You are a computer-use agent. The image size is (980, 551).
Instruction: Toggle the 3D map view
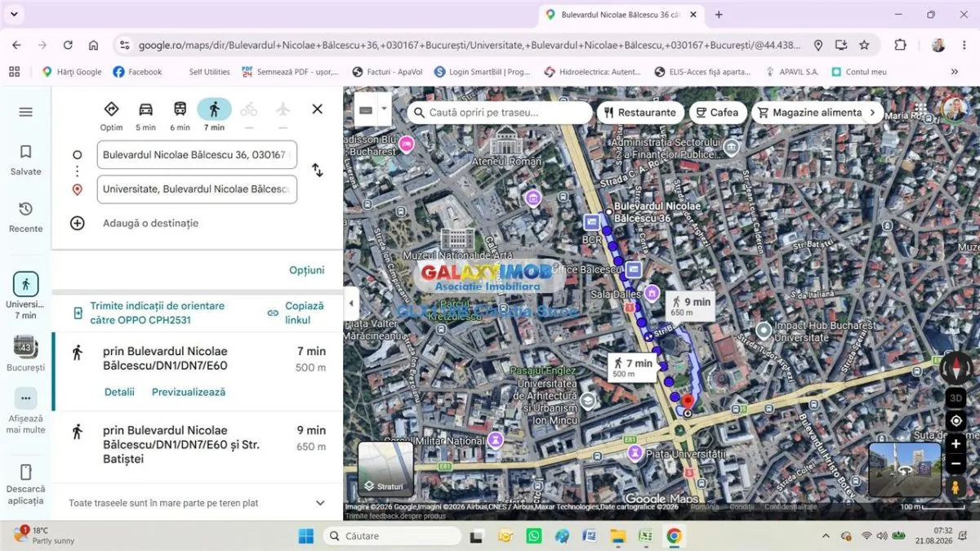pyautogui.click(x=955, y=398)
